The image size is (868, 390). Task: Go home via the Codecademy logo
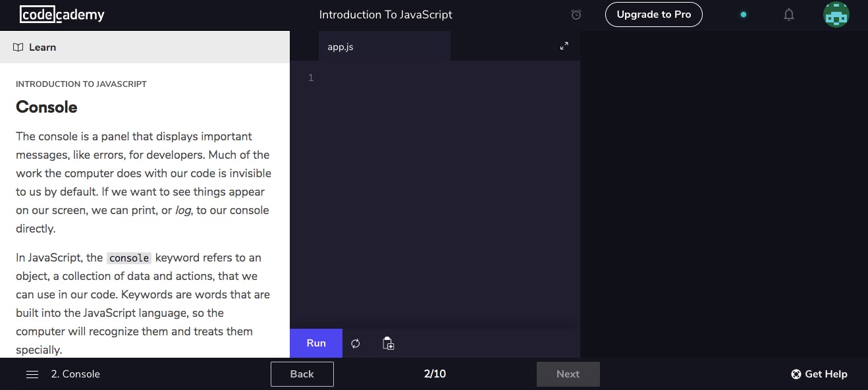(61, 14)
